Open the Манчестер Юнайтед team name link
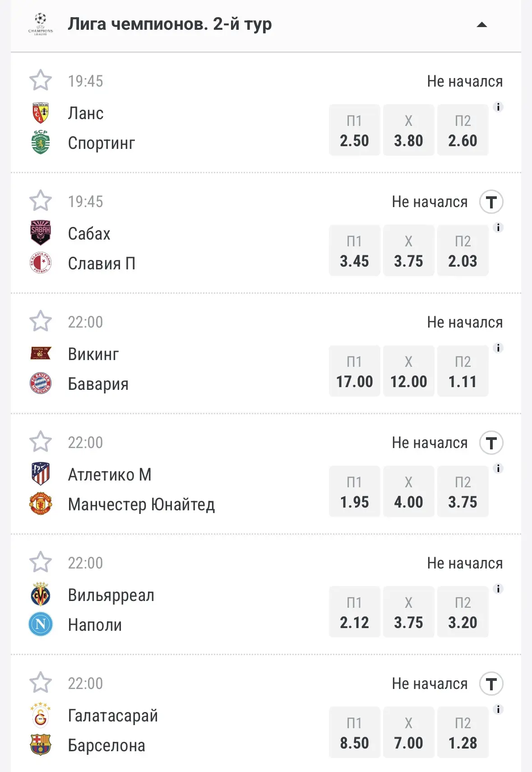 pos(141,504)
